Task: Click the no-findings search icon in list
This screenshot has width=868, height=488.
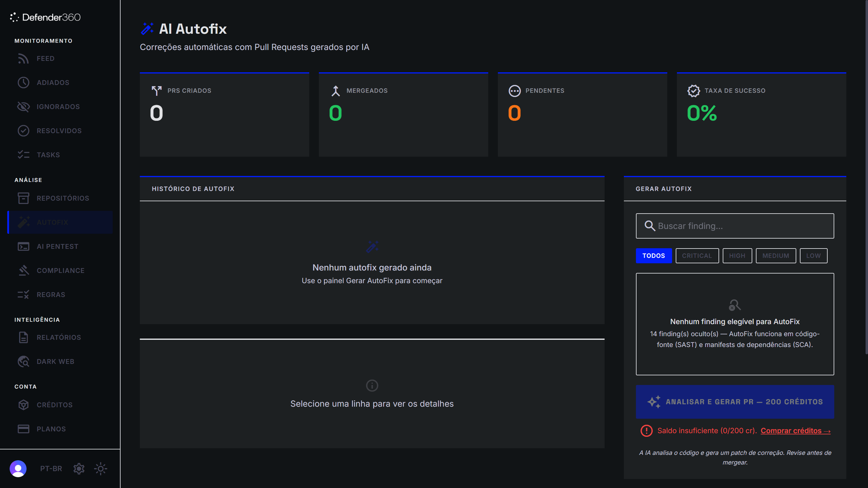Action: [735, 305]
